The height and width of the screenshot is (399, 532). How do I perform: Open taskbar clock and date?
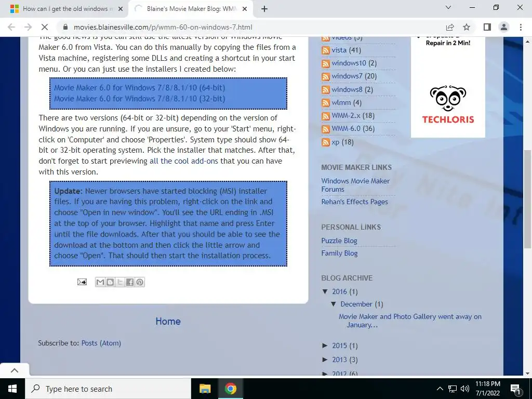click(487, 389)
